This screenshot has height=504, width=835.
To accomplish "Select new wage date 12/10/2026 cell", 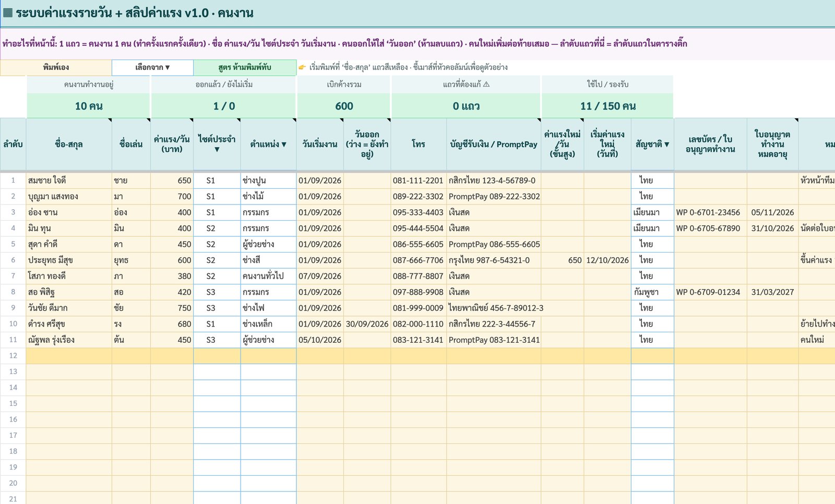I will pos(607,260).
